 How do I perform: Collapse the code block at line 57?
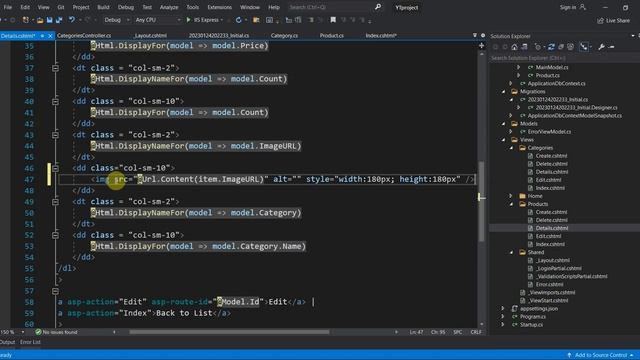pos(56,291)
